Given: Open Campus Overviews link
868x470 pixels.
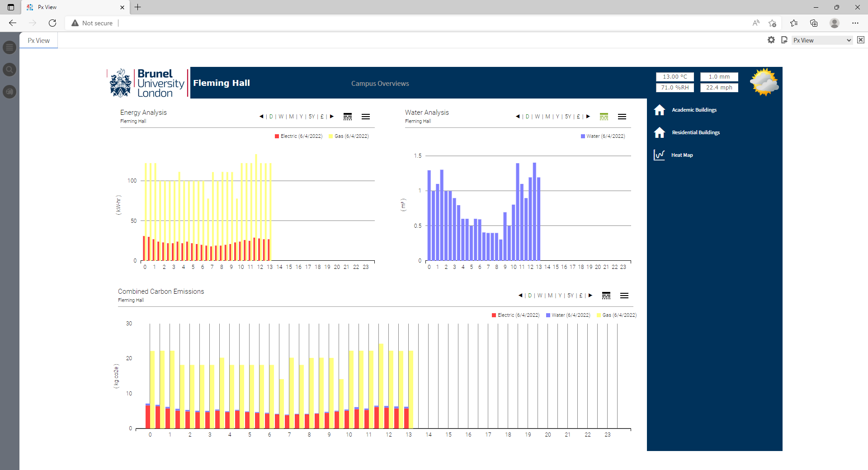Looking at the screenshot, I should (380, 84).
